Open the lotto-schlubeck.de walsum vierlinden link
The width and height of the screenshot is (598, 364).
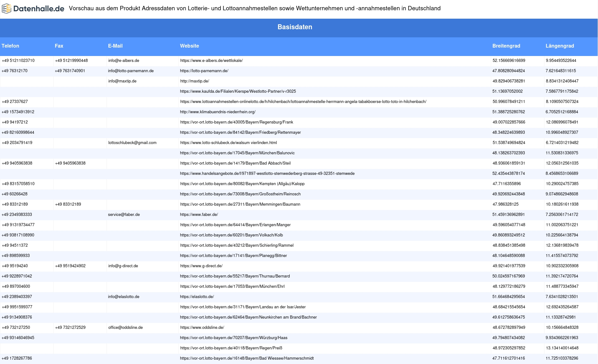point(229,143)
